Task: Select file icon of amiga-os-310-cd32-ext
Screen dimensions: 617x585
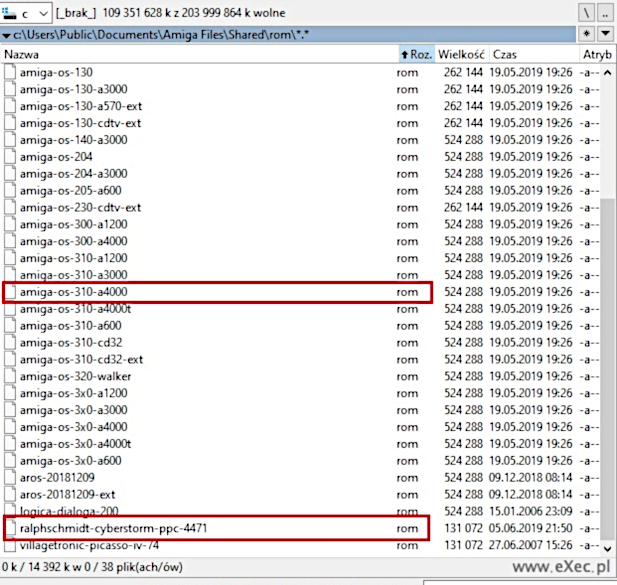Action: point(10,360)
